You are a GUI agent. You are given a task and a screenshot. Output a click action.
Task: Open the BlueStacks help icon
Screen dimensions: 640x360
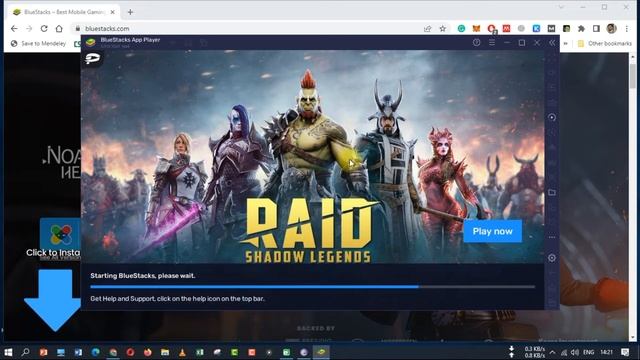[476, 42]
